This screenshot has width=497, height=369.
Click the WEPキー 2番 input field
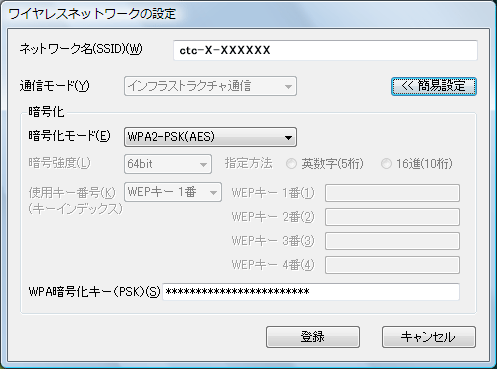tap(392, 217)
